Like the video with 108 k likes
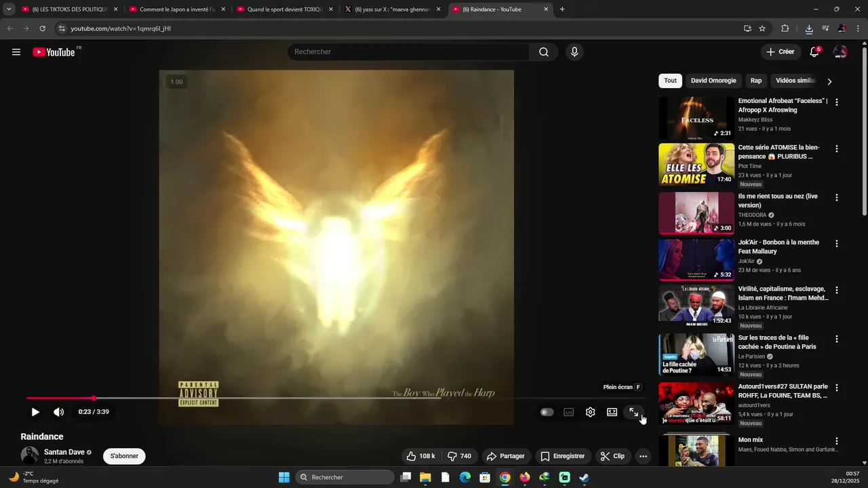This screenshot has width=868, height=488. (420, 456)
